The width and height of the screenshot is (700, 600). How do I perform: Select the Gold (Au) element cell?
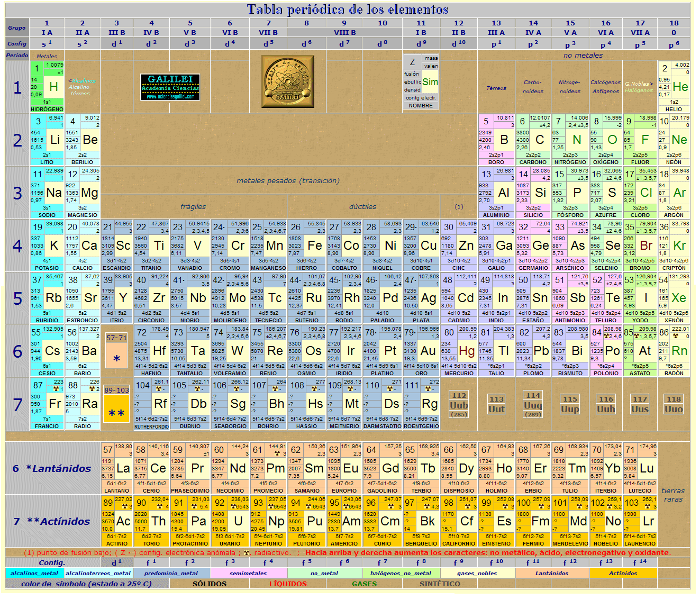pyautogui.click(x=421, y=351)
